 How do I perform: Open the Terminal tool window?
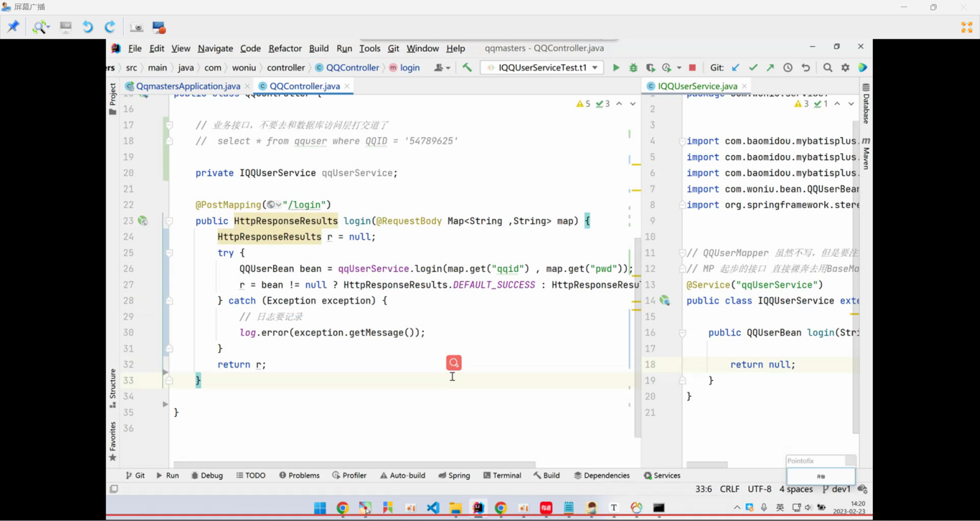pyautogui.click(x=502, y=476)
